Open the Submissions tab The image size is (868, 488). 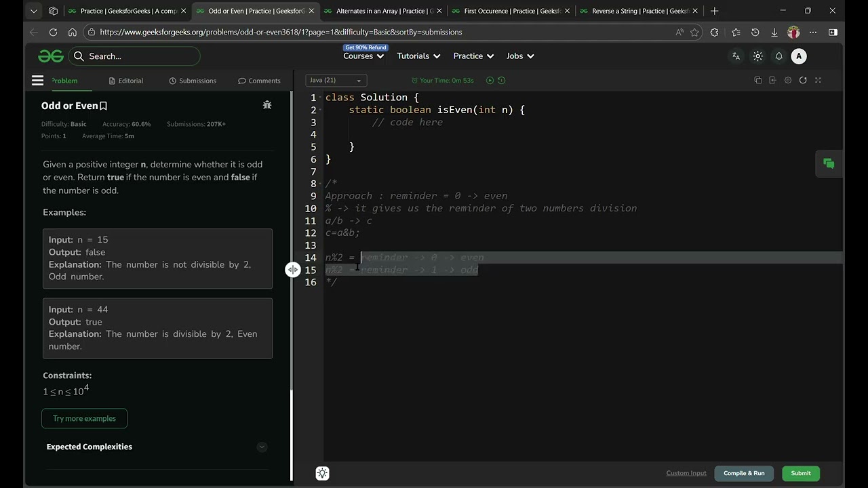[x=193, y=81]
